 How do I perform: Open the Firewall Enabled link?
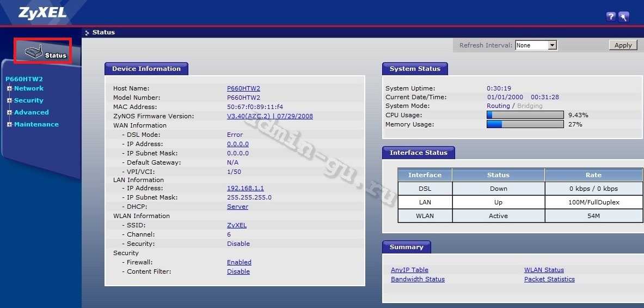click(x=239, y=262)
